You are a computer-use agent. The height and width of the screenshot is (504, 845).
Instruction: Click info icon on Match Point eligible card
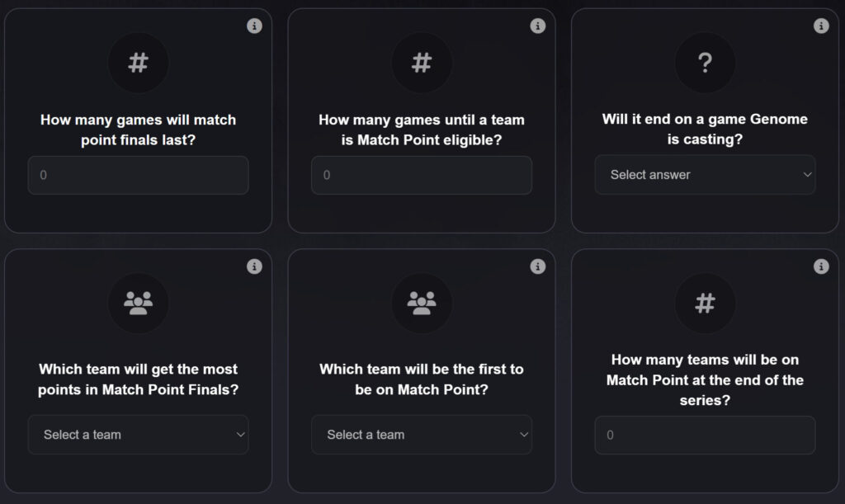(538, 26)
